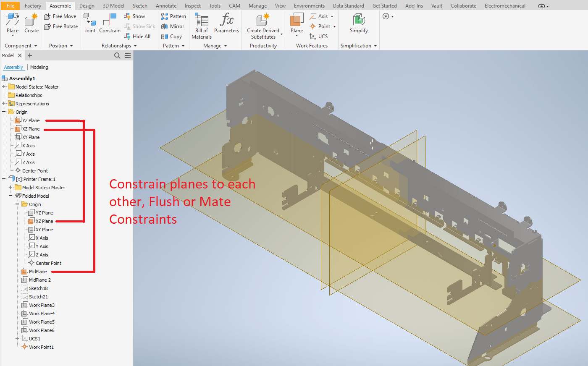Search the model browser

117,55
